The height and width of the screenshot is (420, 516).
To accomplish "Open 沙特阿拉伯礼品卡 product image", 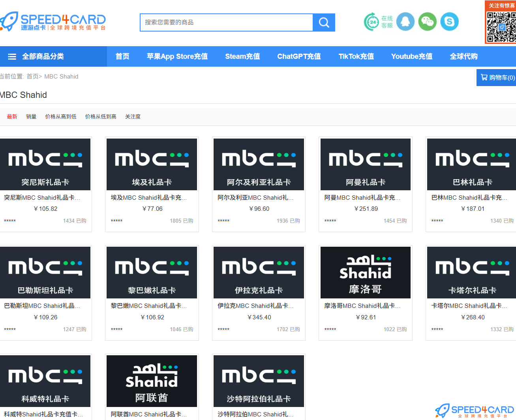I will point(259,381).
